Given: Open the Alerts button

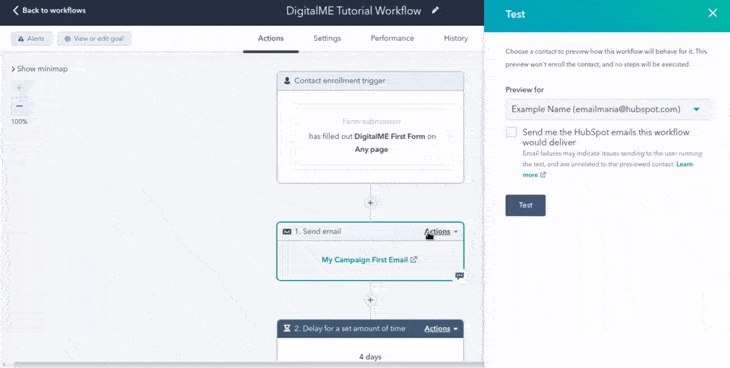Looking at the screenshot, I should pos(32,39).
